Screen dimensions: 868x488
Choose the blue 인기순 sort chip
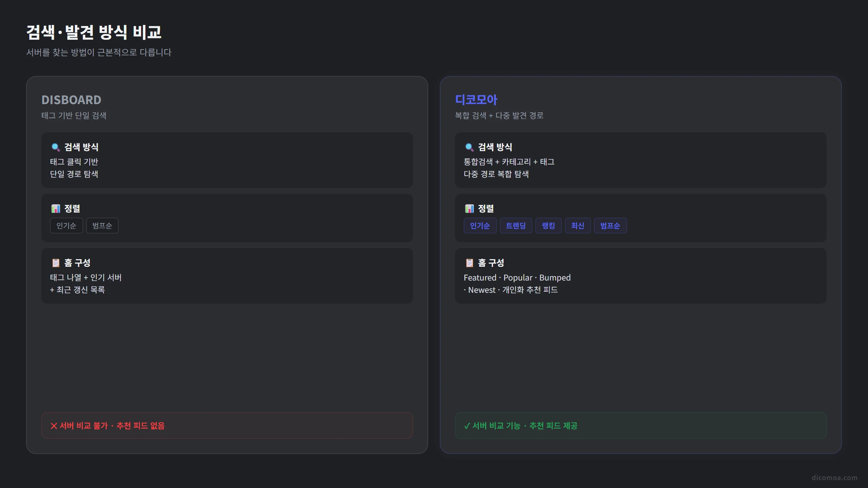480,226
